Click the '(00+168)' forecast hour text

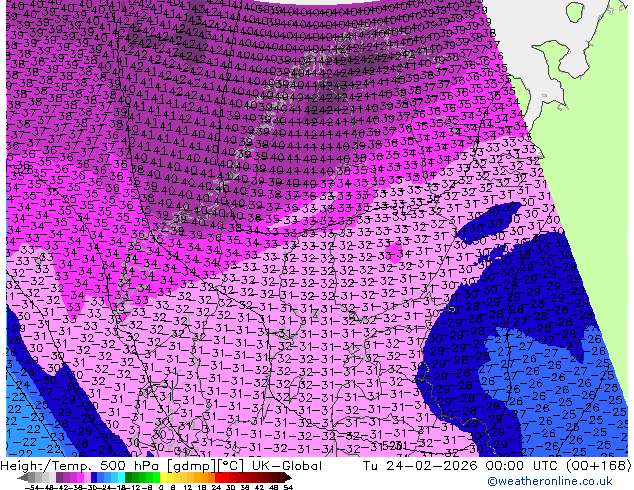coord(598,466)
